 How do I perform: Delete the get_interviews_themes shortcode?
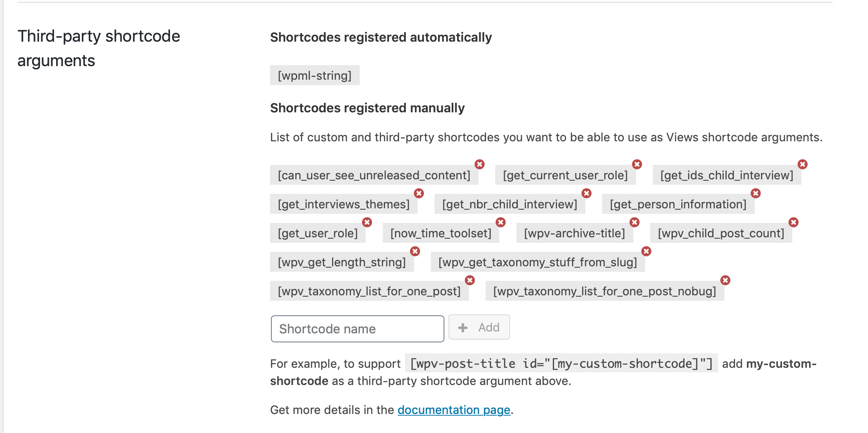419,193
